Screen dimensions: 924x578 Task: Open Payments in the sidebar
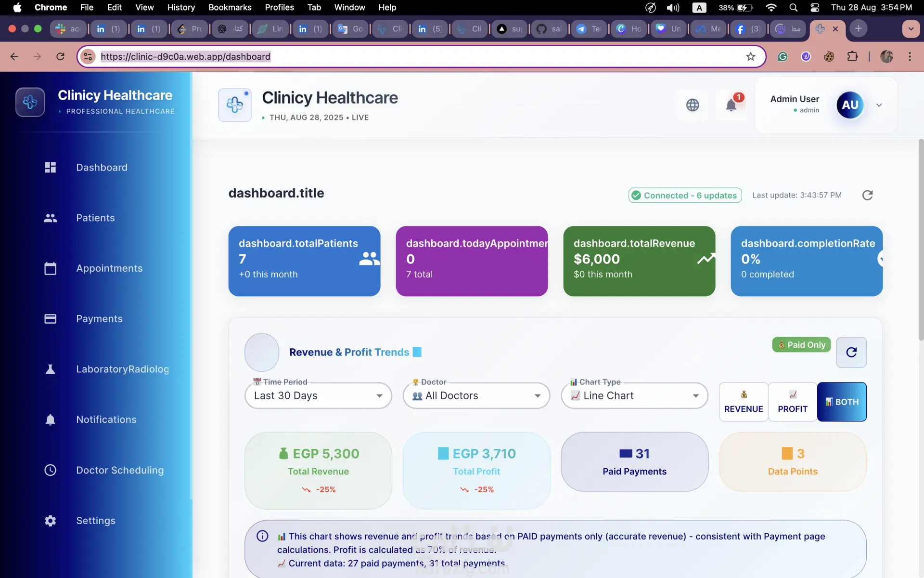coord(99,319)
